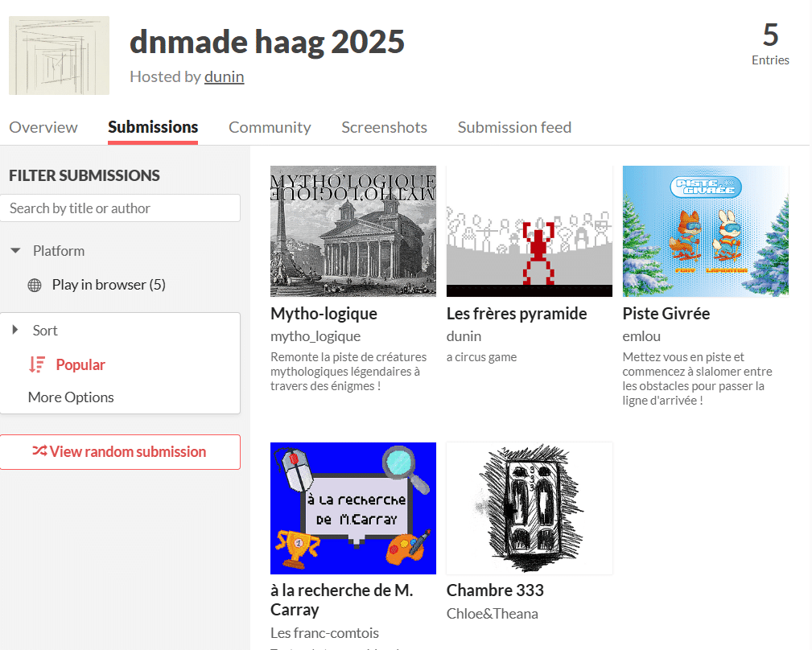Viewport: 812px width, 650px height.
Task: Open the à la recherche de M. Carray thumbnail
Action: [353, 508]
